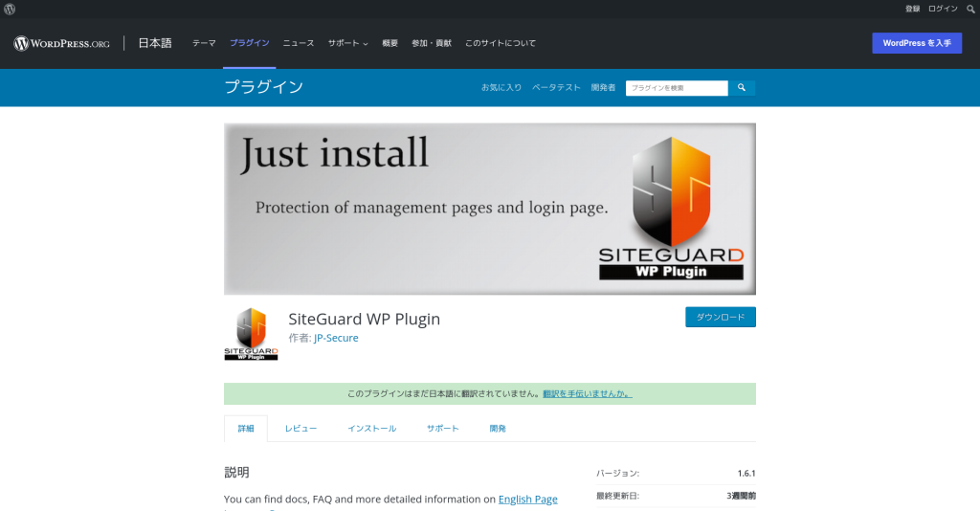Select the サポート tab below the banner
This screenshot has width=980, height=511.
(x=442, y=429)
